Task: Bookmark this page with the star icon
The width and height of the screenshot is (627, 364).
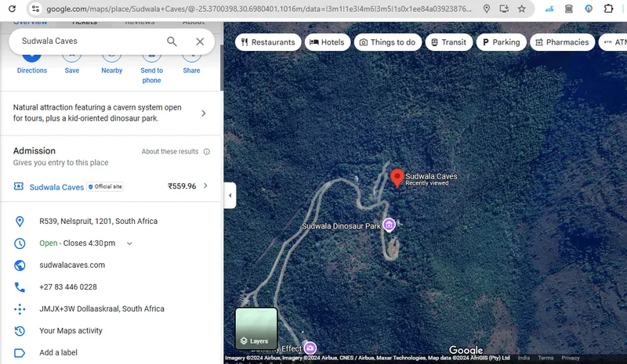Action: point(521,9)
